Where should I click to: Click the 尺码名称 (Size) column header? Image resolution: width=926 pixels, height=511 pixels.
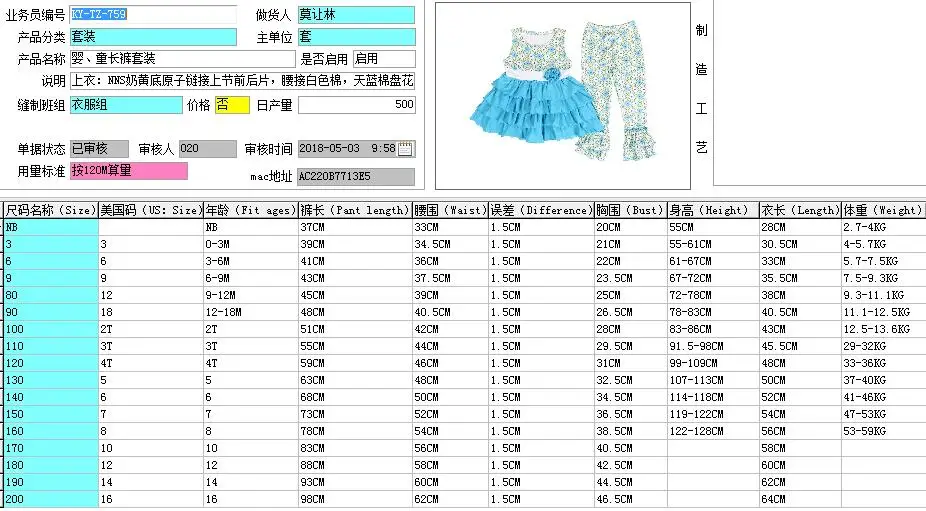51,210
